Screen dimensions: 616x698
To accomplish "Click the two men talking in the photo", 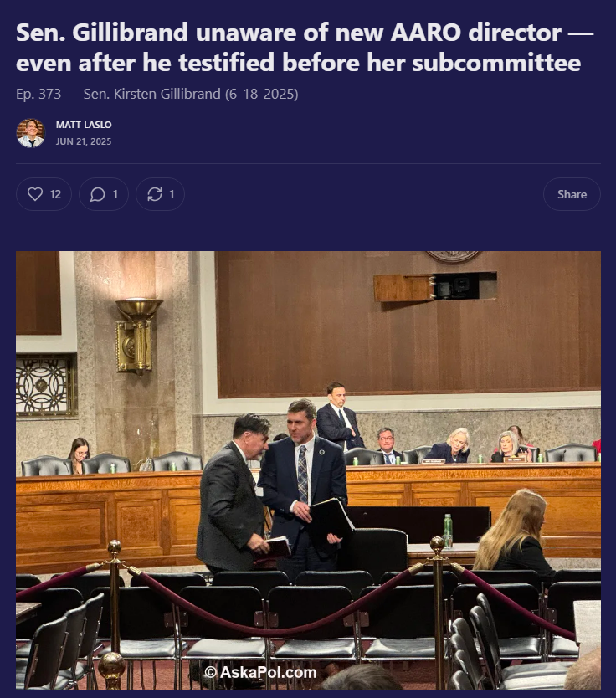I will (272, 487).
